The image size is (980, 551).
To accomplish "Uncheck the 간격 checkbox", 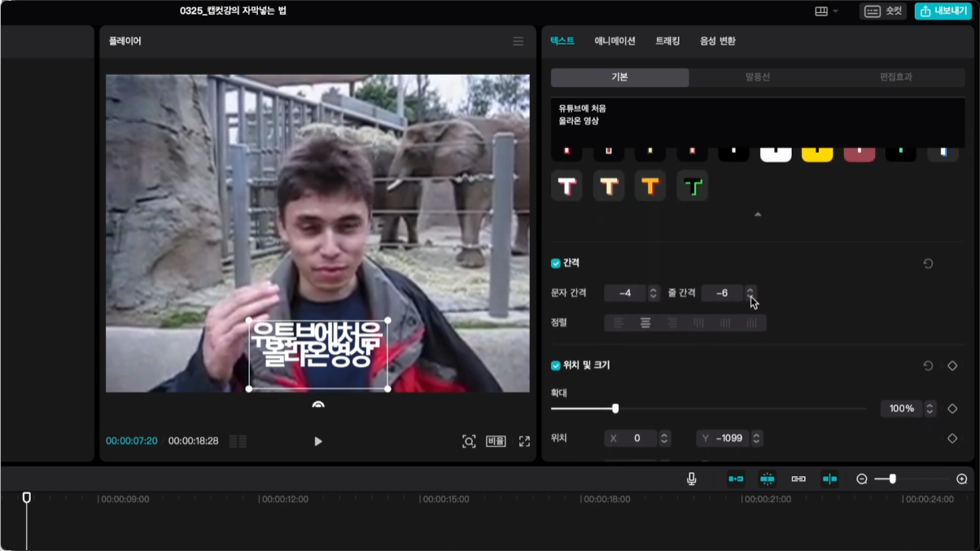I will (555, 264).
